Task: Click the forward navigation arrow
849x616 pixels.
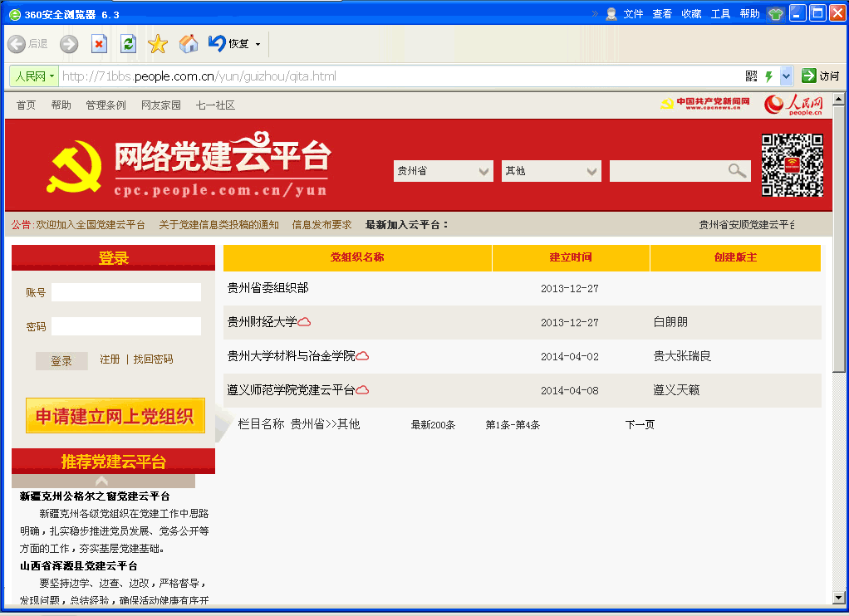Action: pos(69,44)
